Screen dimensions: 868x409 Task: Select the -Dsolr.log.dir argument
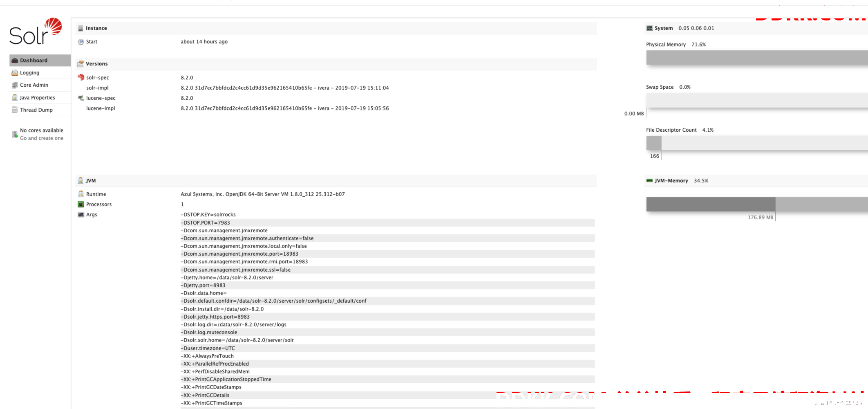click(233, 325)
